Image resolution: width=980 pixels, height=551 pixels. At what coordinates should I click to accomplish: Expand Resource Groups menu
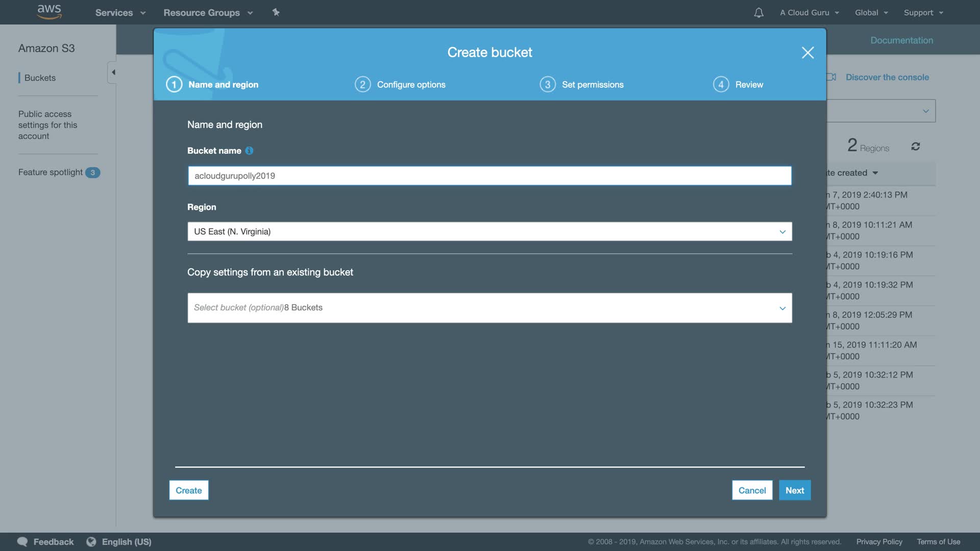pos(208,13)
